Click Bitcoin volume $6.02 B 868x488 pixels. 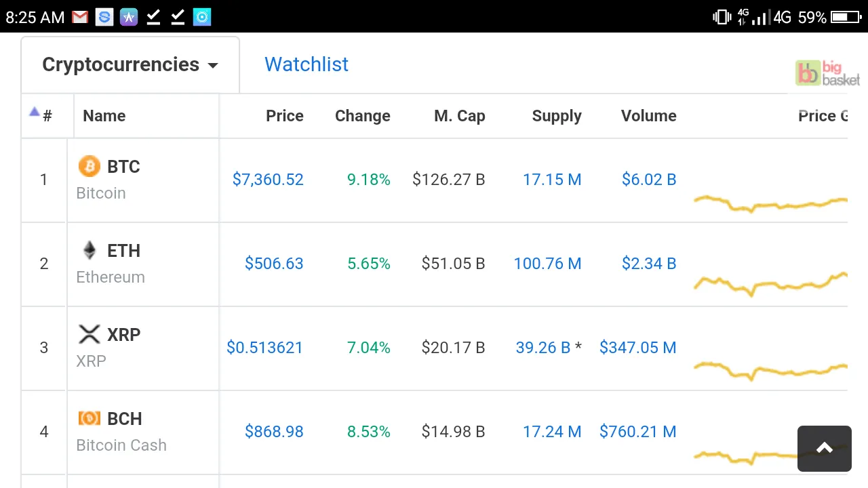tap(649, 180)
